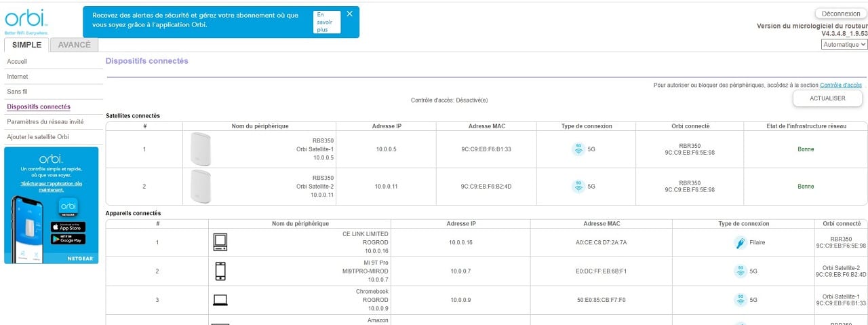The height and width of the screenshot is (325, 868).
Task: Click the 'Nom du périphérique' header in satellites table
Action: (x=260, y=126)
